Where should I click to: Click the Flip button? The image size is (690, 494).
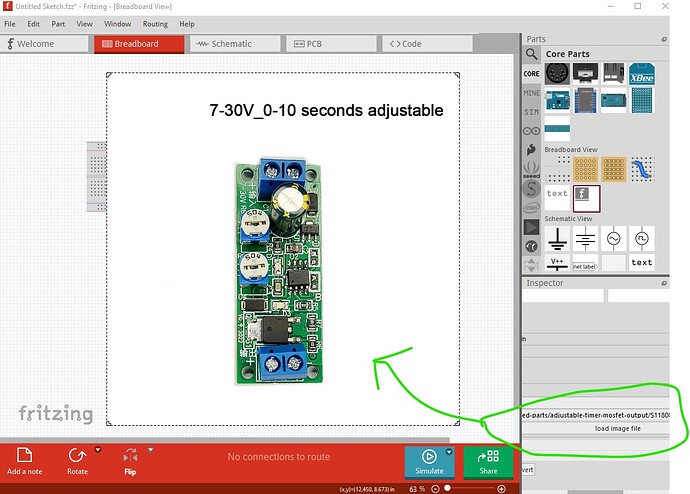coord(130,461)
